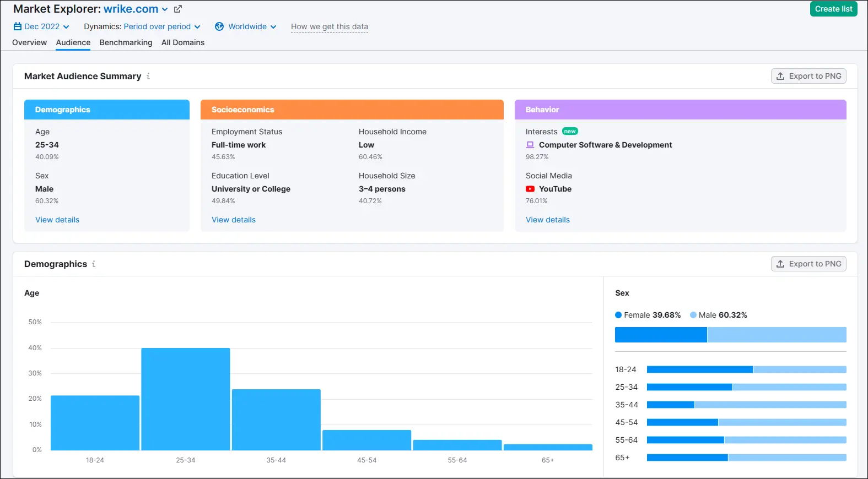Export Market Audience Summary to PNG
The height and width of the screenshot is (479, 868).
coord(808,76)
